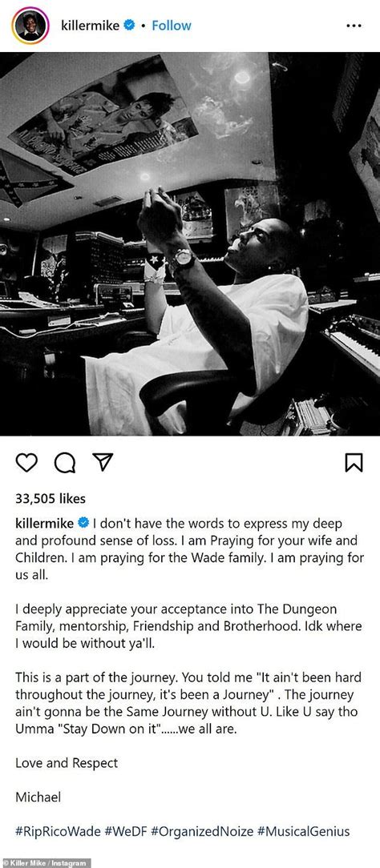This screenshot has height=868, width=380.
Task: Open the three-dot more options menu
Action: coord(354,26)
